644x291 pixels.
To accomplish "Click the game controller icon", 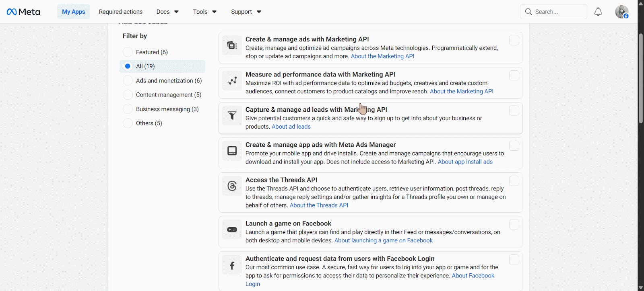I will (x=232, y=230).
